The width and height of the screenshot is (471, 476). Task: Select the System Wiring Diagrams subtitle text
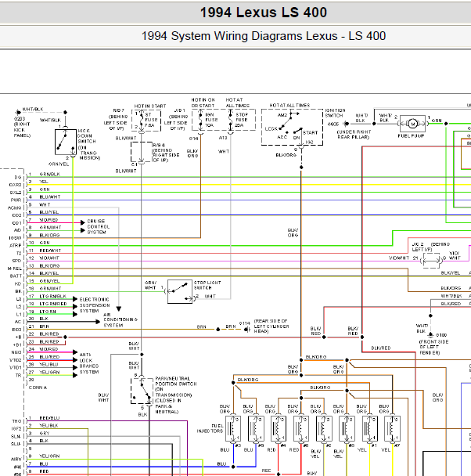pyautogui.click(x=263, y=36)
